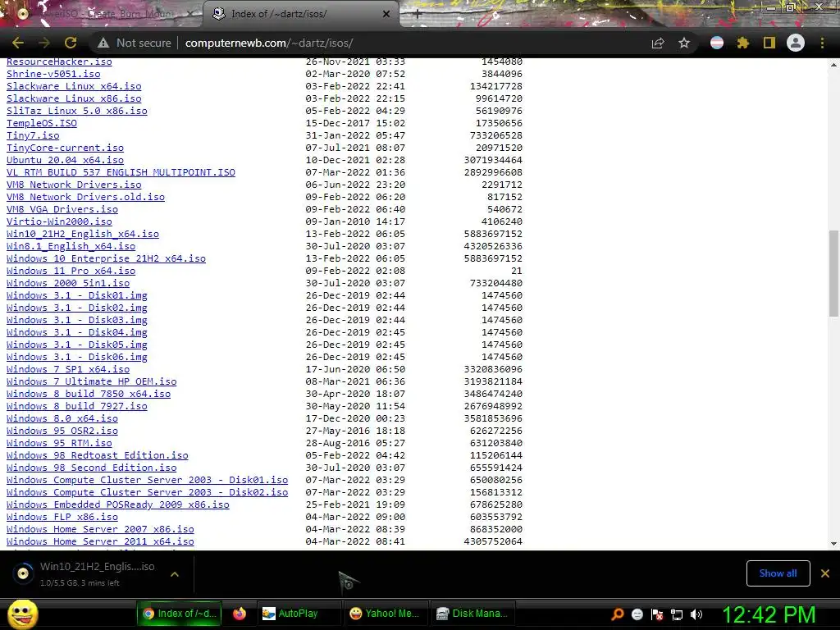Open VM8_VGA_Drivers.iso link
Image resolution: width=840 pixels, height=630 pixels.
pos(62,209)
